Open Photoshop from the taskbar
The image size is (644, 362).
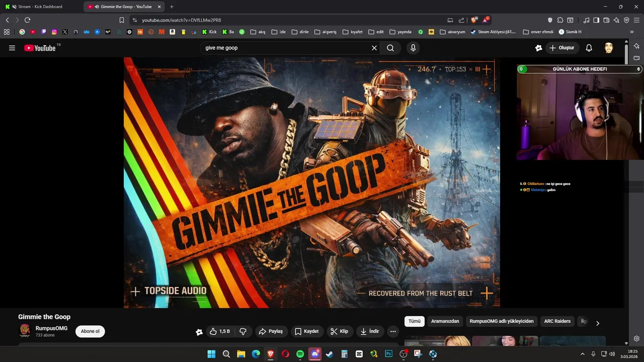click(388, 354)
